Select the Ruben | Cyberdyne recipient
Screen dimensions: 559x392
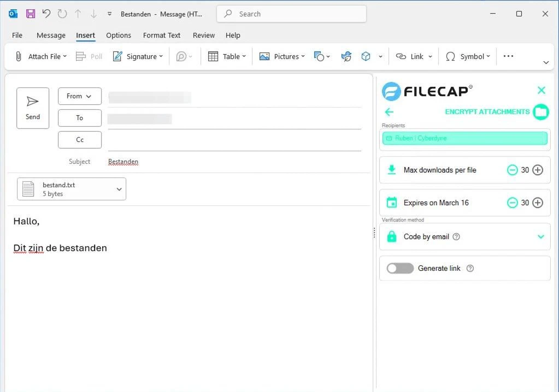click(465, 138)
